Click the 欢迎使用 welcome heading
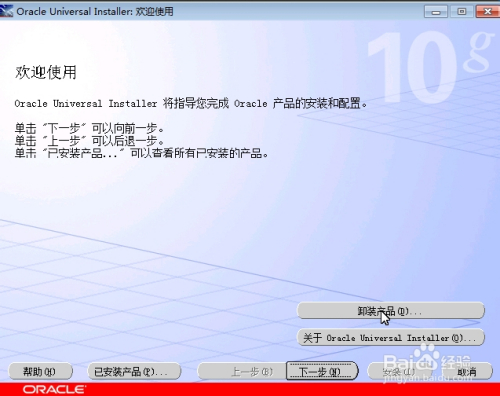The width and height of the screenshot is (500, 396). pos(46,72)
